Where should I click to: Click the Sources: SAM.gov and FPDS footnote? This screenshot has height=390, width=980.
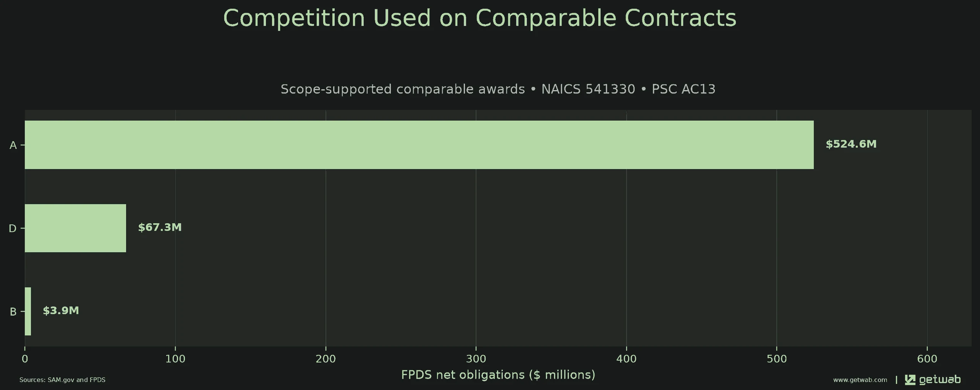point(62,380)
